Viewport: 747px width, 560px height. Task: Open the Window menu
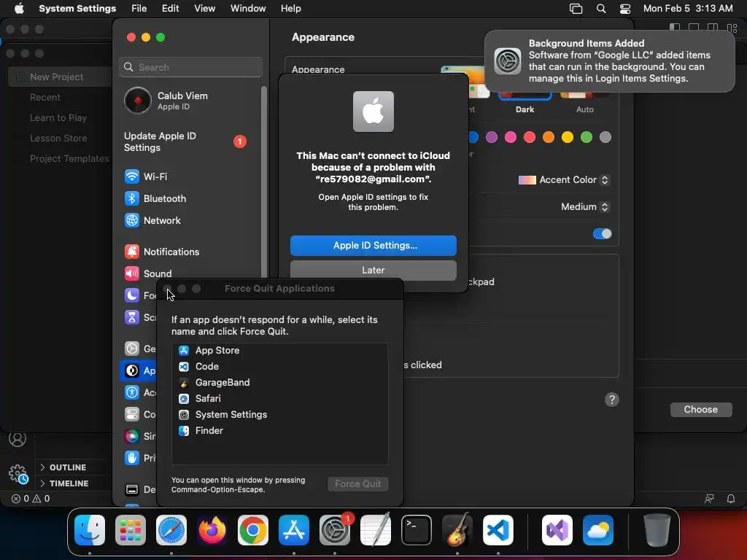248,9
